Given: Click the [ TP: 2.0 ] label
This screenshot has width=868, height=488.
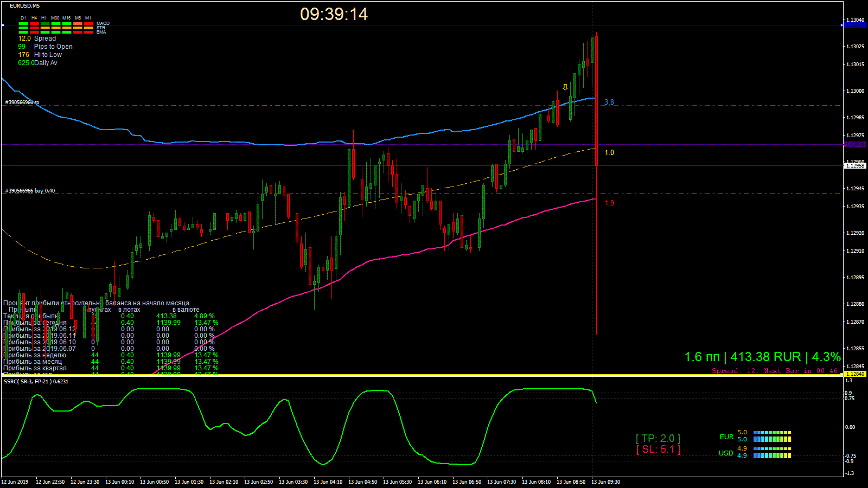Looking at the screenshot, I should pyautogui.click(x=658, y=438).
